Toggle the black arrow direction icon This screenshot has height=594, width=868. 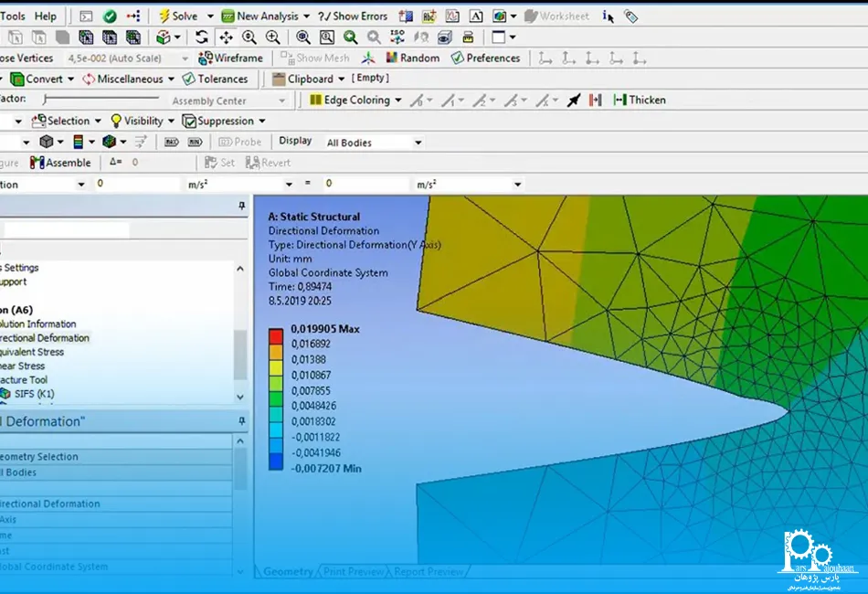tap(574, 101)
